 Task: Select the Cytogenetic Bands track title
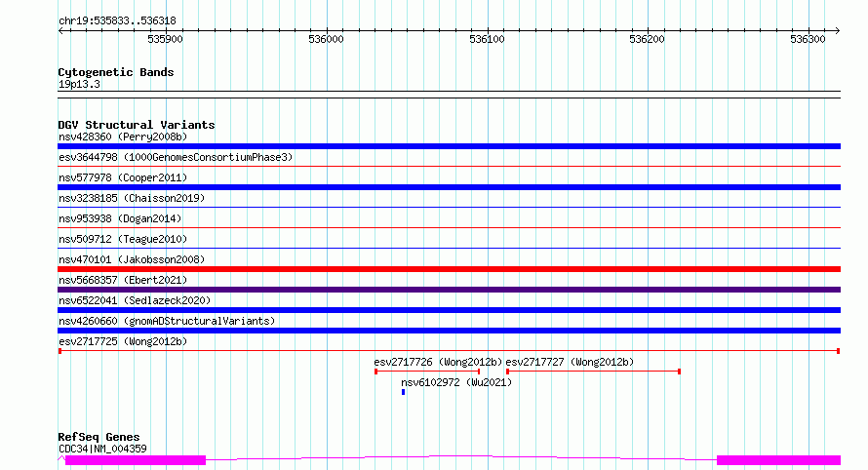point(116,72)
